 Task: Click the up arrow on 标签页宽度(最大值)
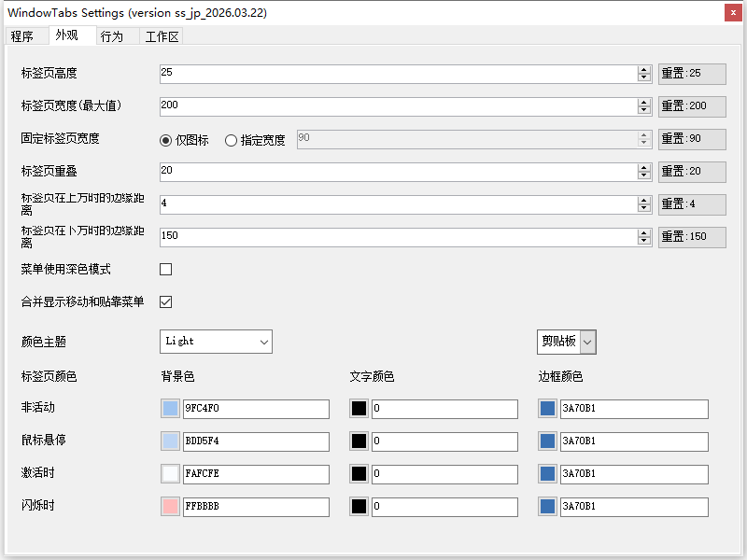(x=643, y=102)
